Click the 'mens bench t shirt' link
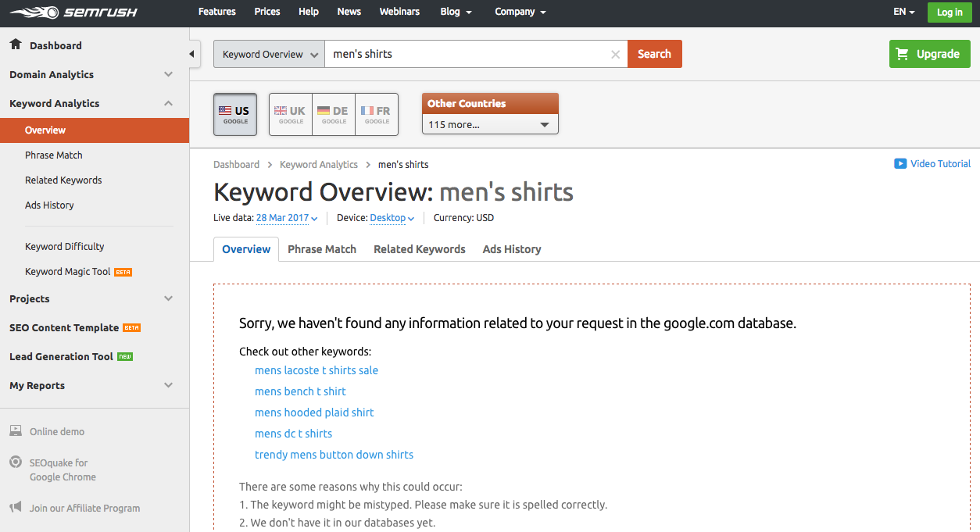This screenshot has height=532, width=980. [300, 392]
